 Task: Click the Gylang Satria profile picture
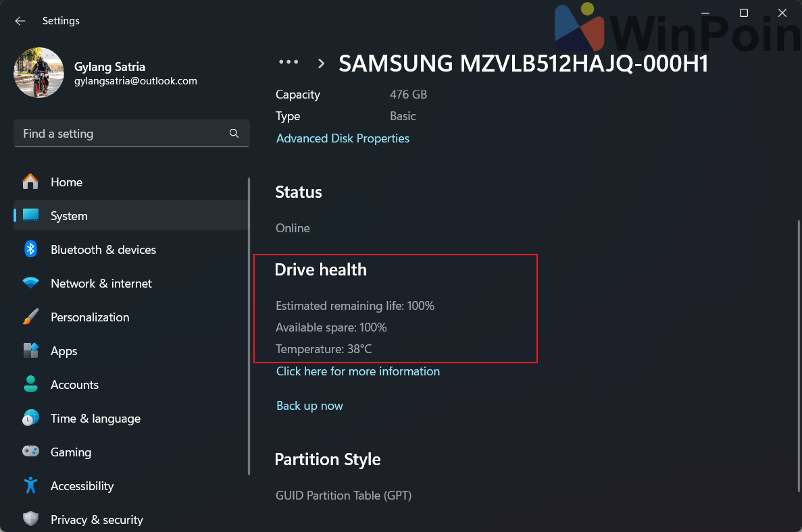coord(39,73)
